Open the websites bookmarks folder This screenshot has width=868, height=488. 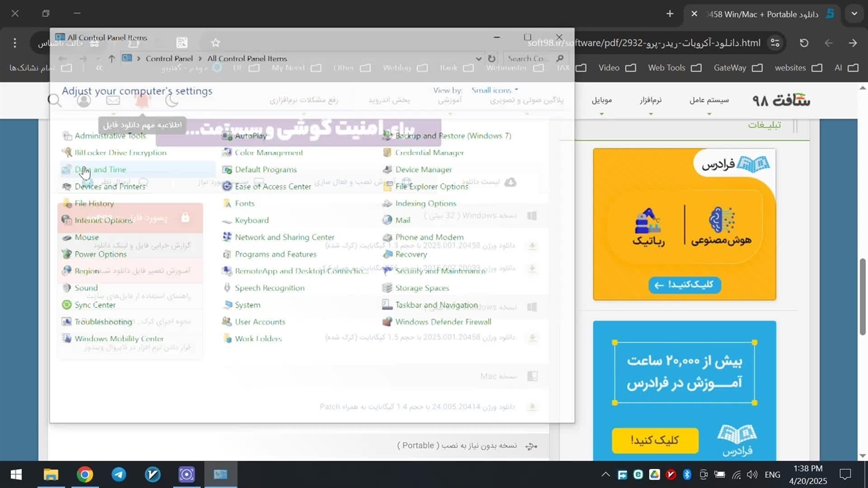coord(798,68)
